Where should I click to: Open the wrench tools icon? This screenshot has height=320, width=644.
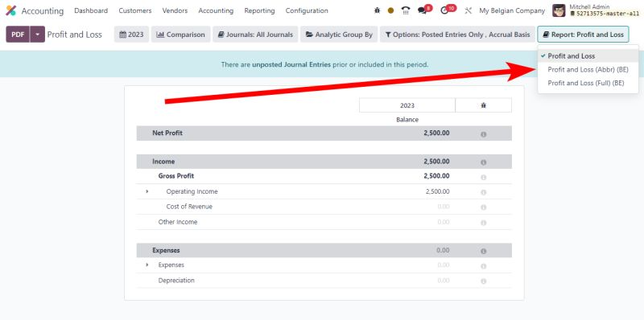468,10
